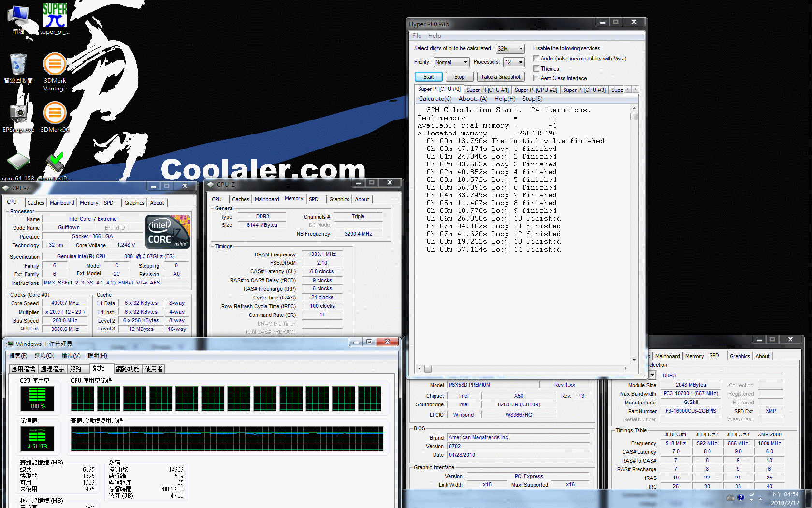812x508 pixels.
Task: Enable Audio service disable checkbox
Action: 536,59
